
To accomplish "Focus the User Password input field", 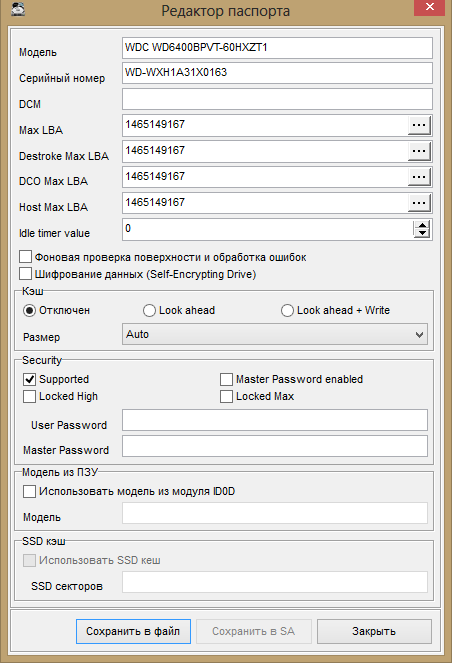I will [275, 420].
